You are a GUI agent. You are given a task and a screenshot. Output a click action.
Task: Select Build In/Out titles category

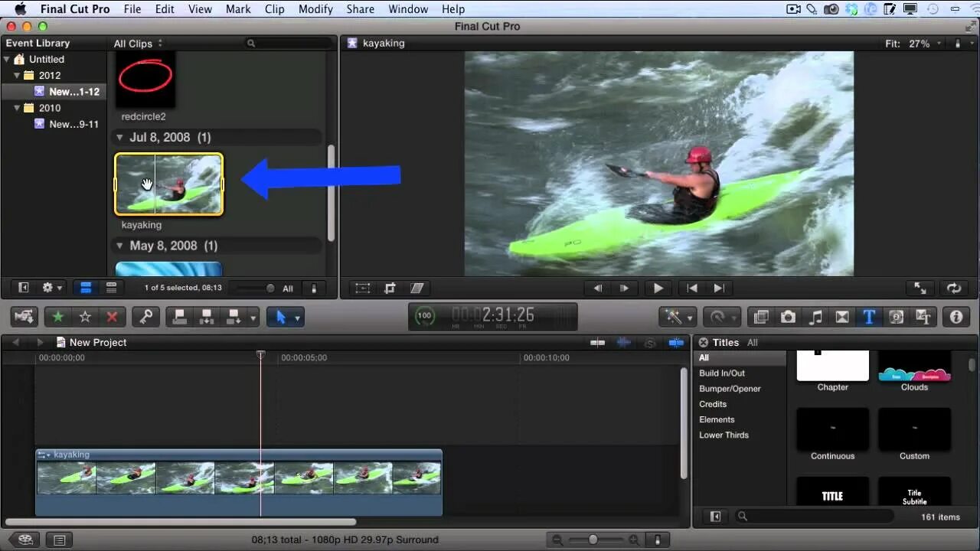tap(722, 373)
